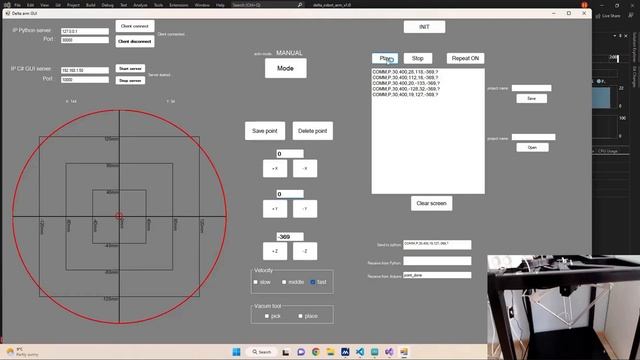640x360 pixels.
Task: Enable the vacuum tool place checkbox
Action: click(x=300, y=316)
